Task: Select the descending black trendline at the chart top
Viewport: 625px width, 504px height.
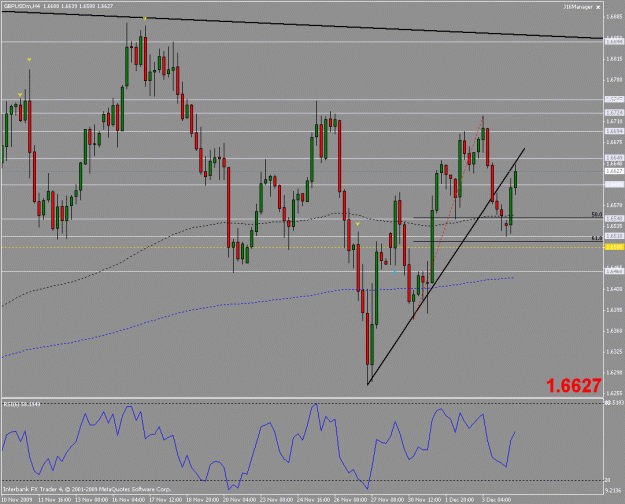Action: 302,25
